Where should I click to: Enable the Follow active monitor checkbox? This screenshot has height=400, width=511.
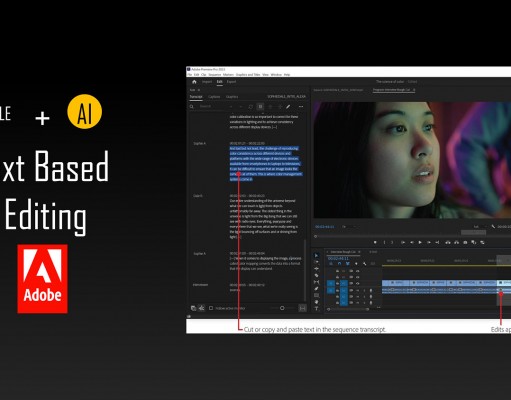click(x=211, y=308)
